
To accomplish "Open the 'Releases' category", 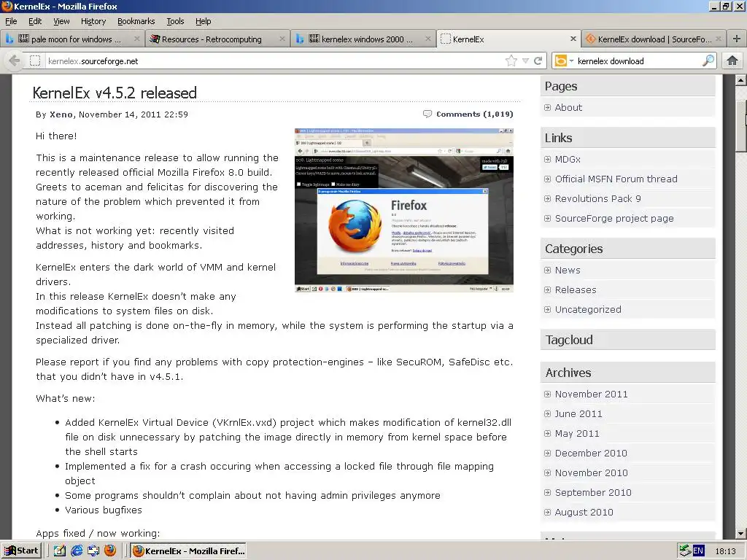I will click(x=576, y=290).
